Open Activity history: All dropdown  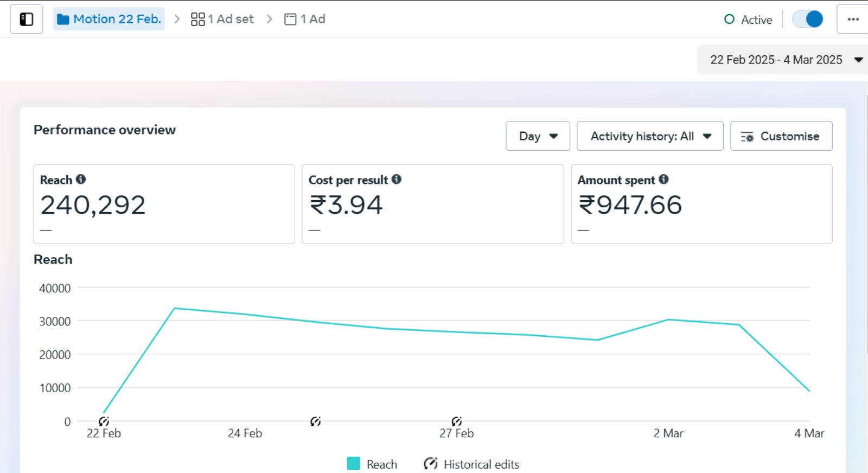click(650, 136)
